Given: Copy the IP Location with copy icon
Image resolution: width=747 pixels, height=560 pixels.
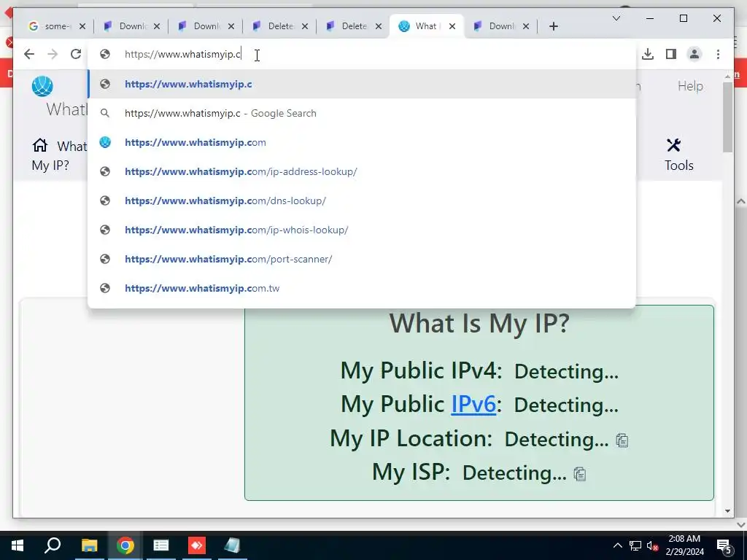Looking at the screenshot, I should pos(622,440).
